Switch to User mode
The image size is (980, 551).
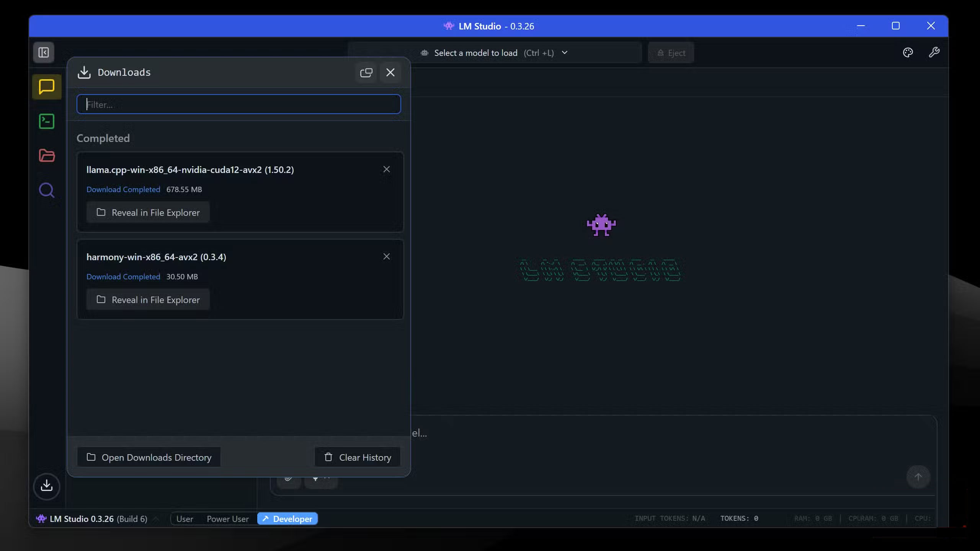pos(185,518)
